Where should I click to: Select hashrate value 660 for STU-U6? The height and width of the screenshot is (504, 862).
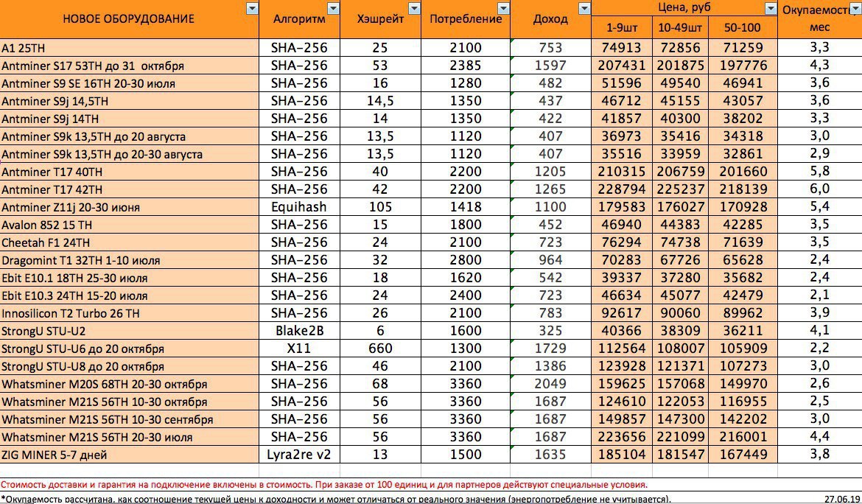tap(380, 349)
